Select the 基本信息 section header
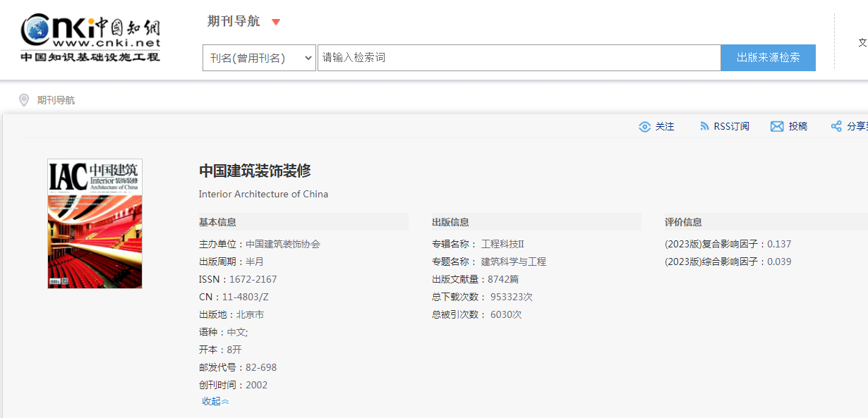 (217, 222)
